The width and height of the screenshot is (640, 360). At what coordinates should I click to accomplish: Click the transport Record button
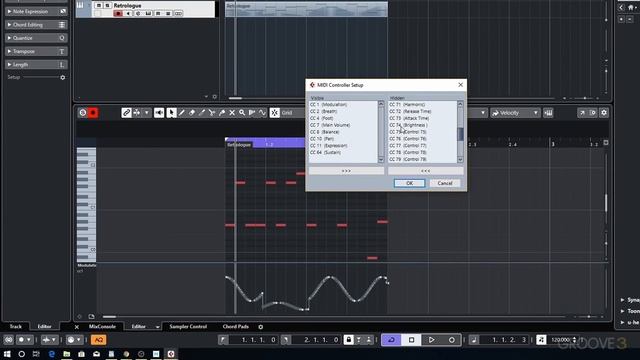click(x=451, y=340)
